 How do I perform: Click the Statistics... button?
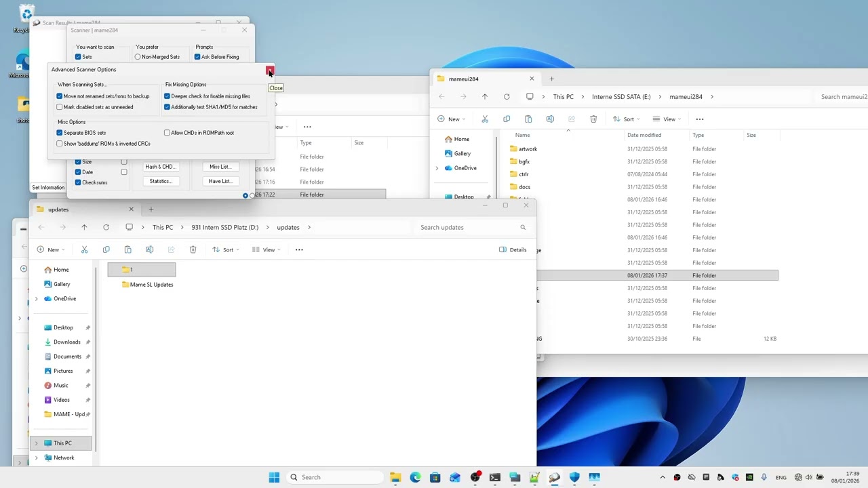pyautogui.click(x=160, y=181)
